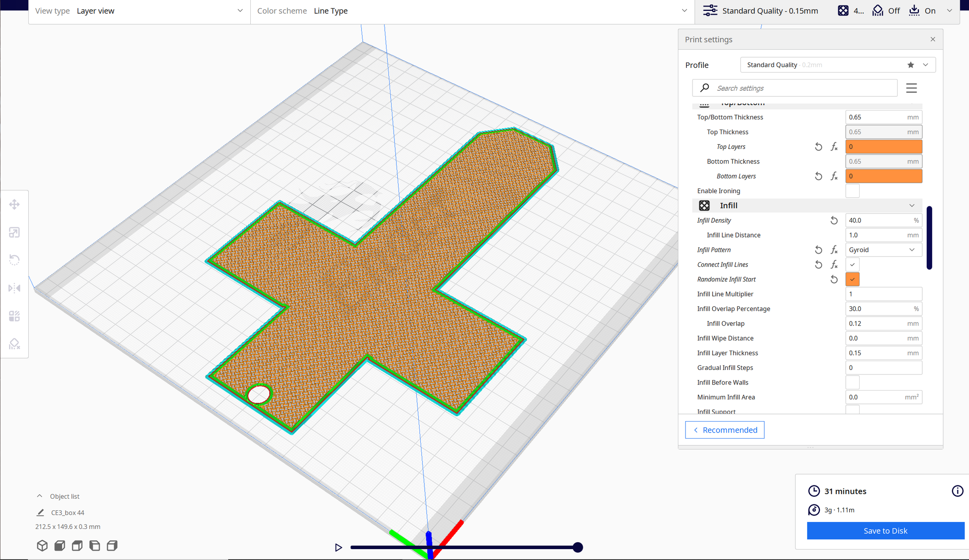The width and height of the screenshot is (969, 560).
Task: Select the Scale tool
Action: (14, 232)
